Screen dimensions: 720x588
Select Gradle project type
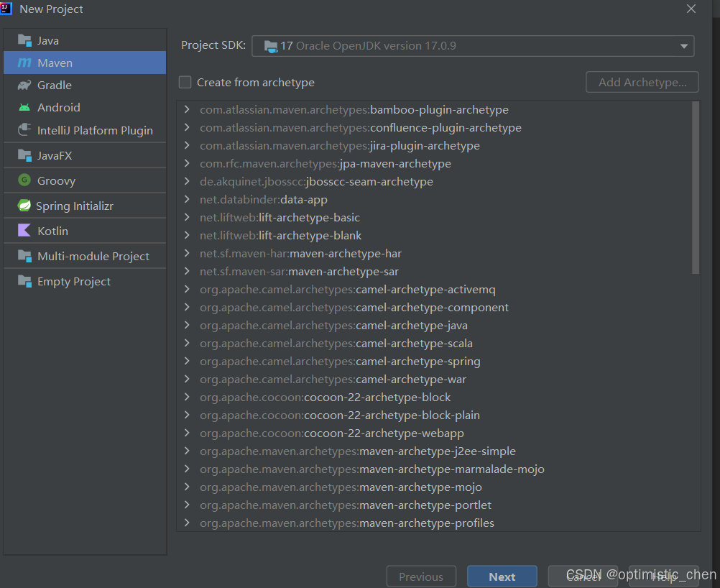pos(85,85)
